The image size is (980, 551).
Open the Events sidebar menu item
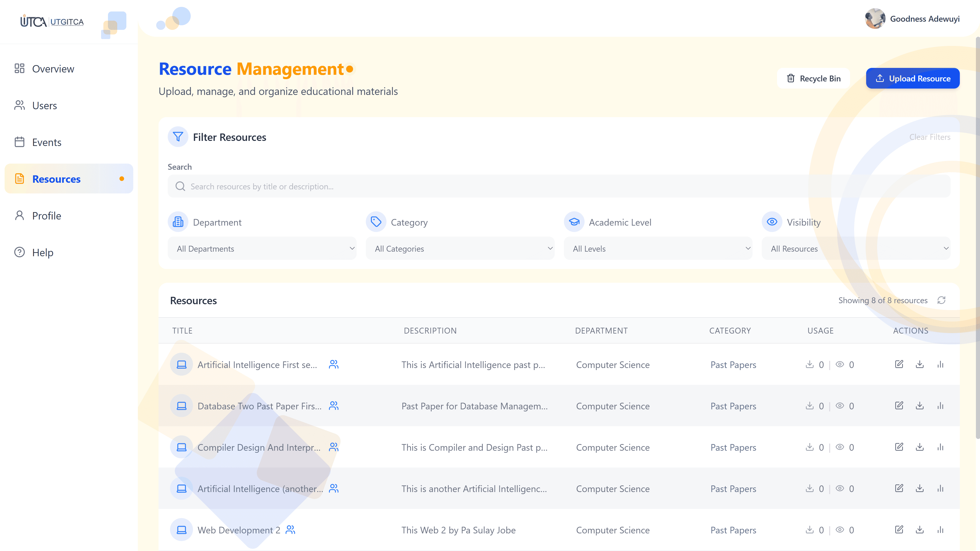click(46, 142)
